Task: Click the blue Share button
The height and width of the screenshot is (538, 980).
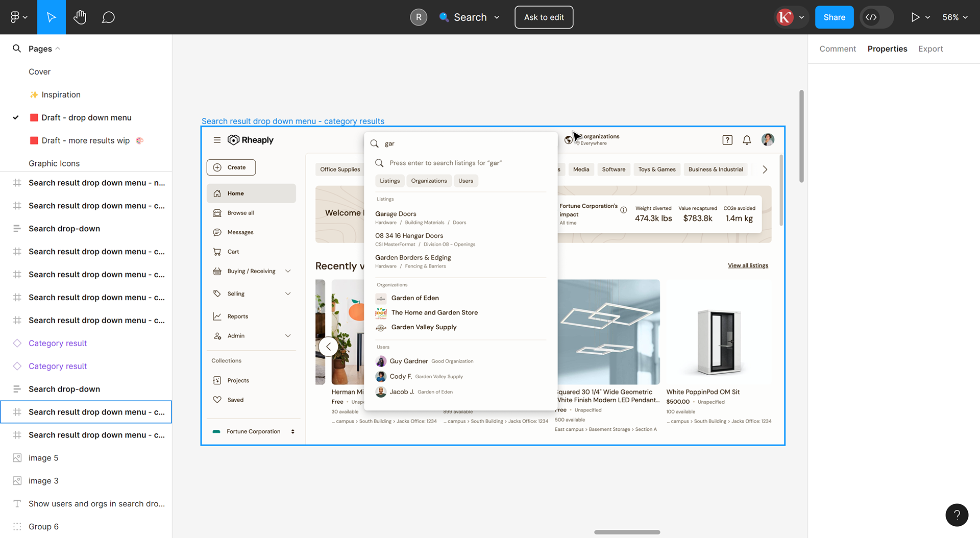Action: click(x=834, y=17)
